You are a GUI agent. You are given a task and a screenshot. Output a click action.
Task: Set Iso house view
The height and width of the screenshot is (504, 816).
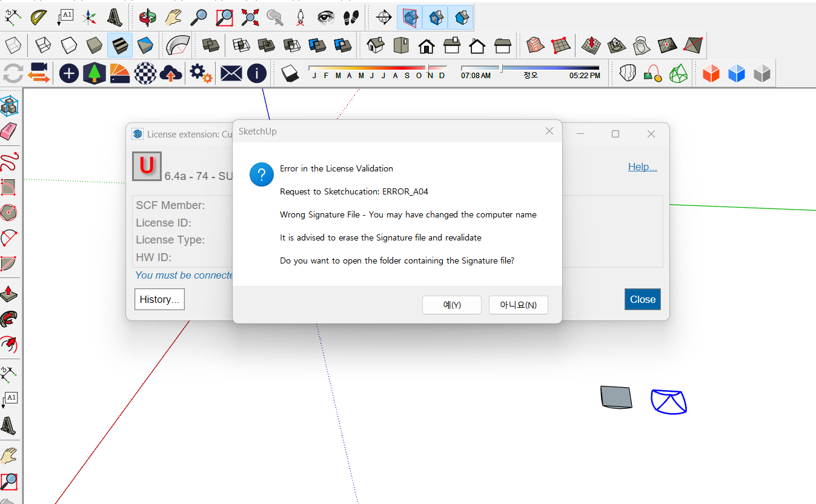click(x=376, y=45)
